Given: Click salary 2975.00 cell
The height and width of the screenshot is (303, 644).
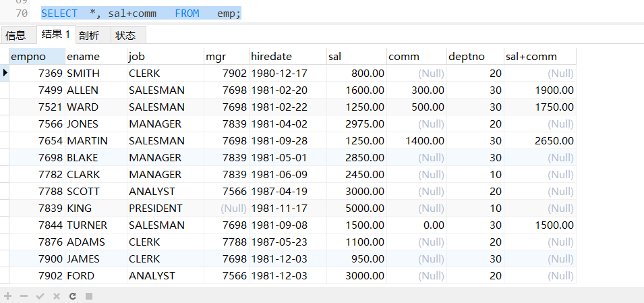Looking at the screenshot, I should click(357, 123).
